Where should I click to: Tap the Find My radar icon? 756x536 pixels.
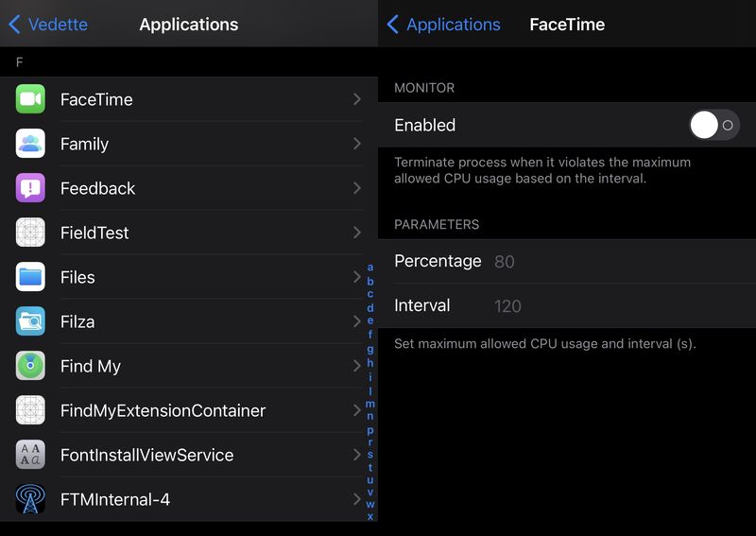pos(30,365)
